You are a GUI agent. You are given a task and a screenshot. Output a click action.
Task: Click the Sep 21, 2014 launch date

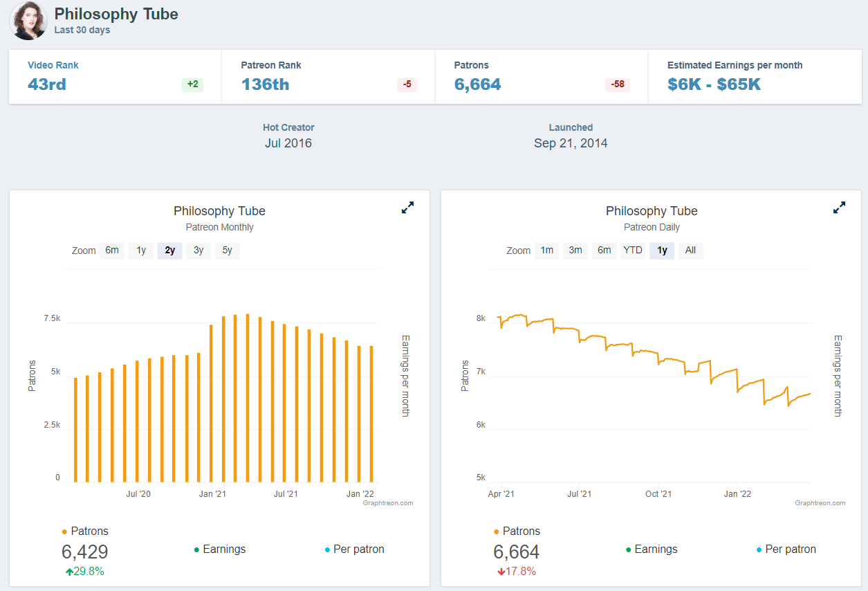coord(571,143)
